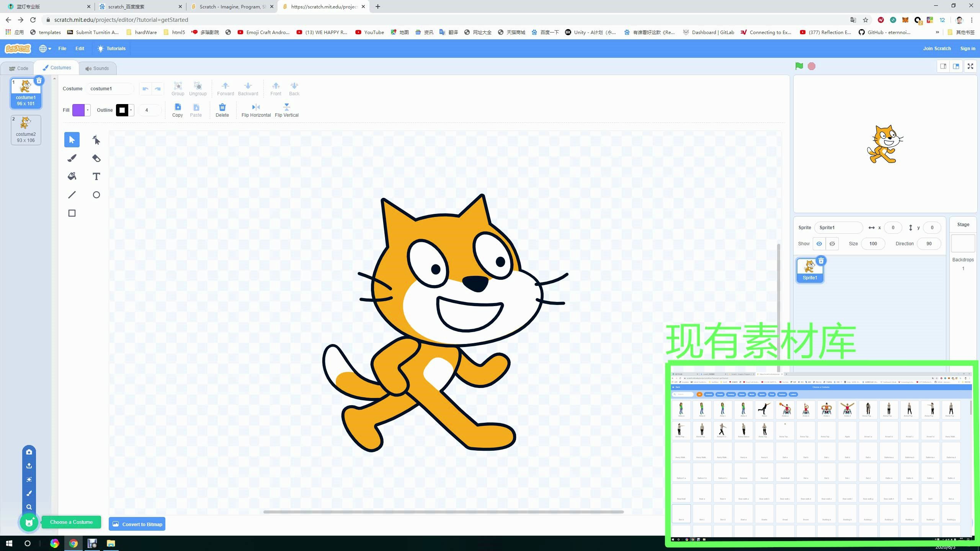Select the Line tool
The width and height of the screenshot is (980, 551).
click(72, 195)
